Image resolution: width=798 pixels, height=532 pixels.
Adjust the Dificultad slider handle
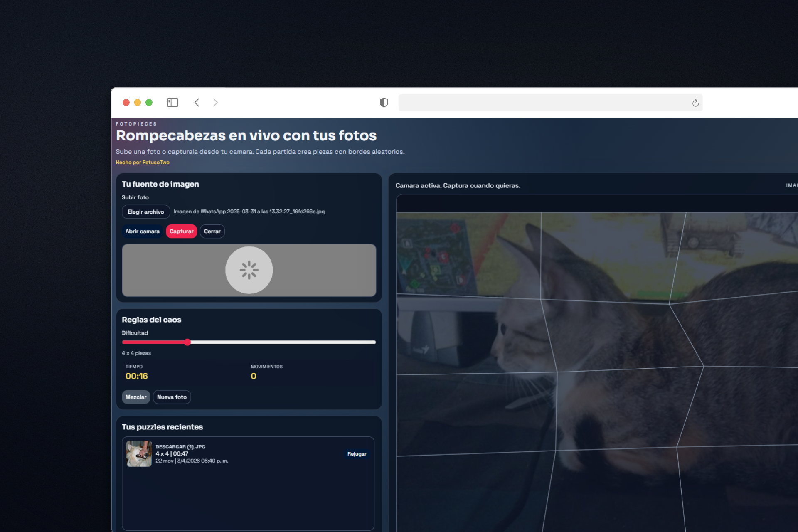click(x=187, y=342)
